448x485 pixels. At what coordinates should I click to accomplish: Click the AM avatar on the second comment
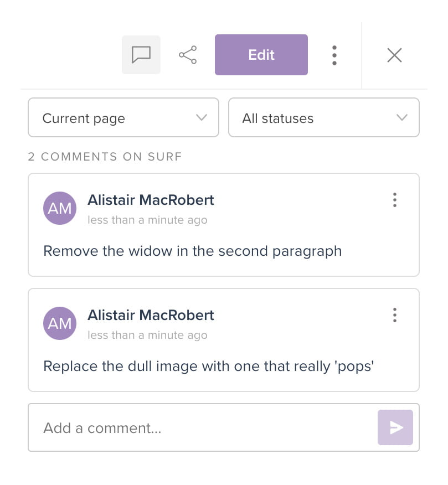click(59, 323)
